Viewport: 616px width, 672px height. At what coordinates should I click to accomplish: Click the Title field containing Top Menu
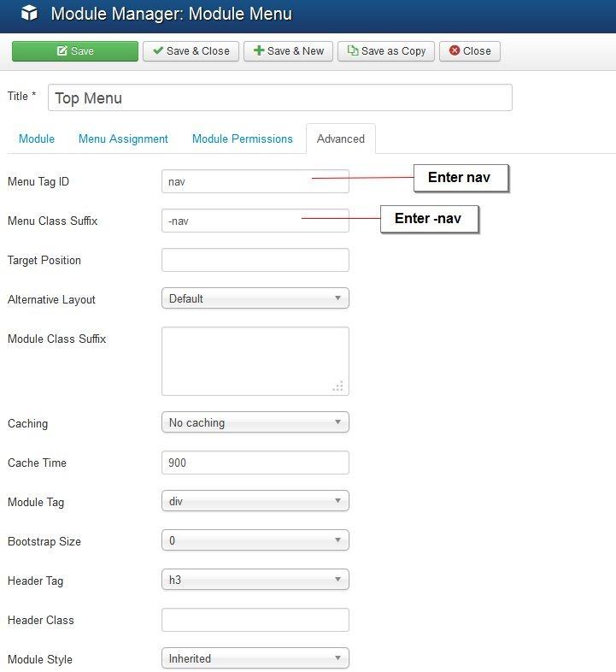279,97
